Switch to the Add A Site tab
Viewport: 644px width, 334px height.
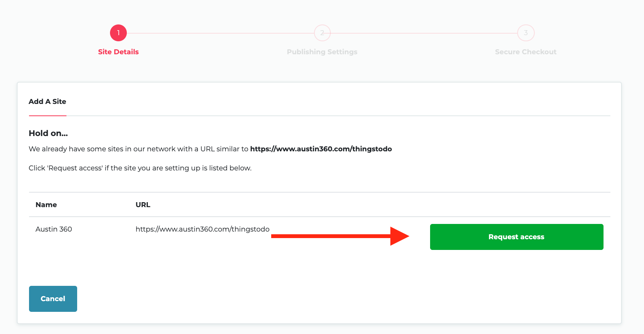pos(47,102)
